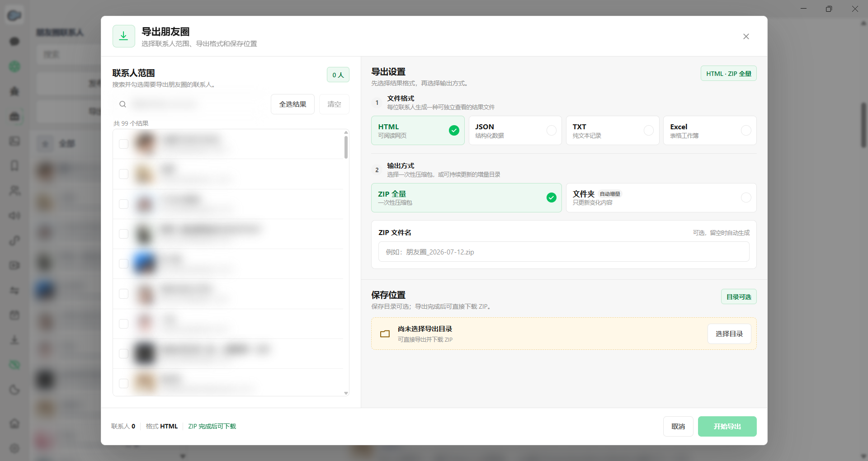
Task: Open the image gallery icon in background sidebar
Action: click(x=14, y=141)
